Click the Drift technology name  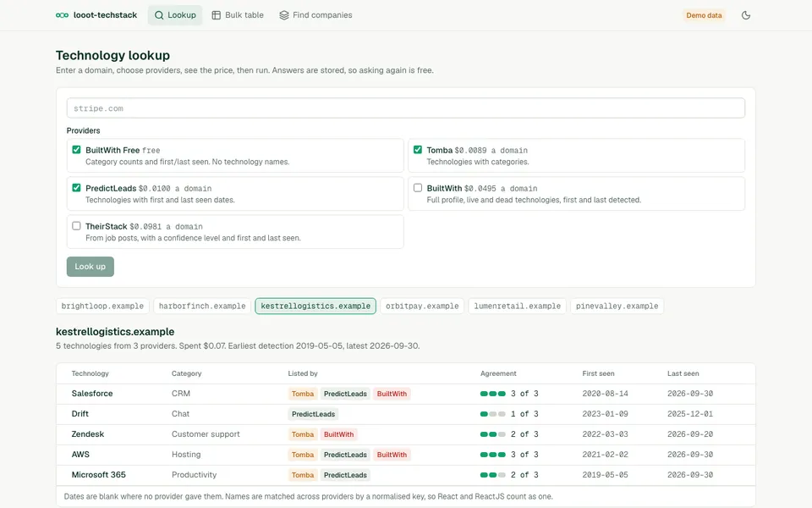[x=80, y=414]
